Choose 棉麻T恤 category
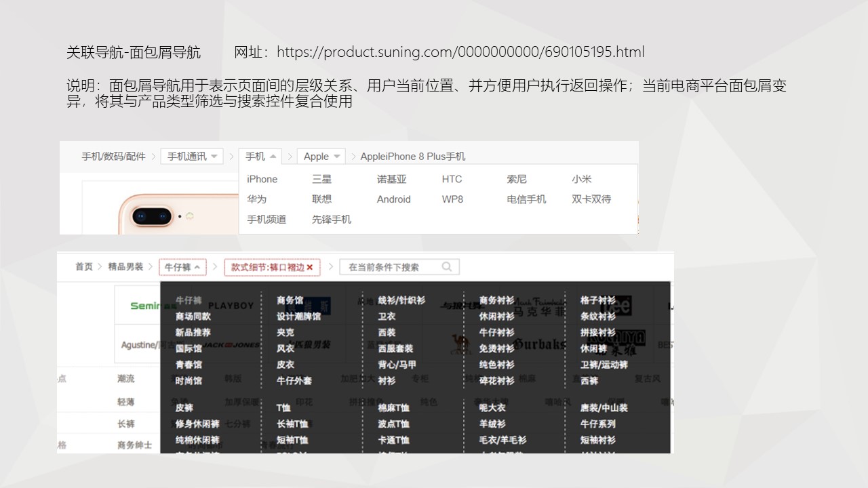Screen dimensions: 868x488 tap(393, 408)
